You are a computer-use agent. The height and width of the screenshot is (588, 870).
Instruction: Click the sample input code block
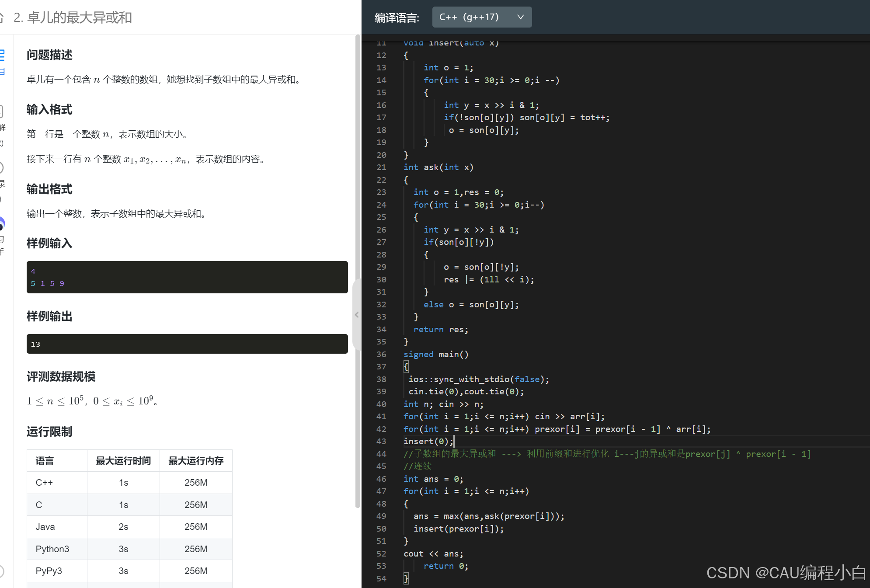pos(187,277)
